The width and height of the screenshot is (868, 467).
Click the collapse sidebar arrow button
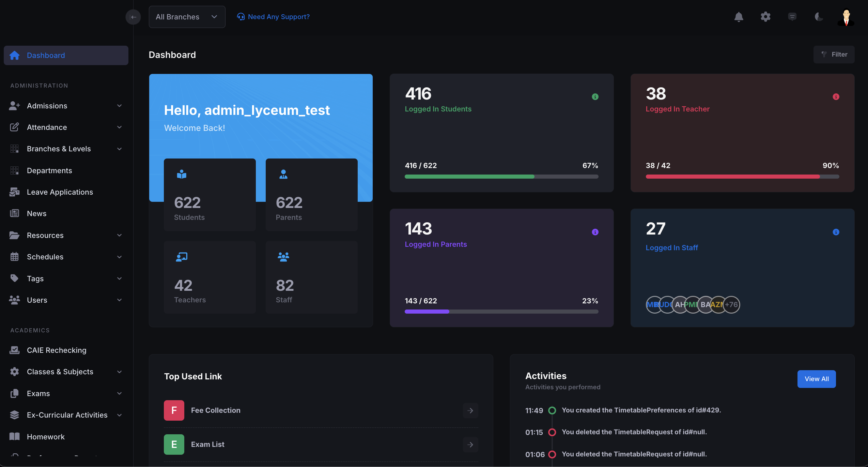(x=133, y=17)
